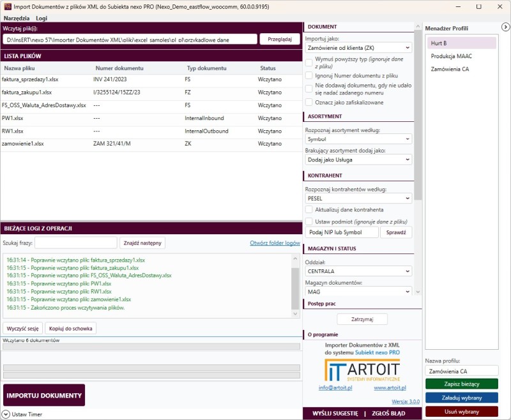Click the blue Załaduj wybrany button
The image size is (511, 420).
point(461,398)
